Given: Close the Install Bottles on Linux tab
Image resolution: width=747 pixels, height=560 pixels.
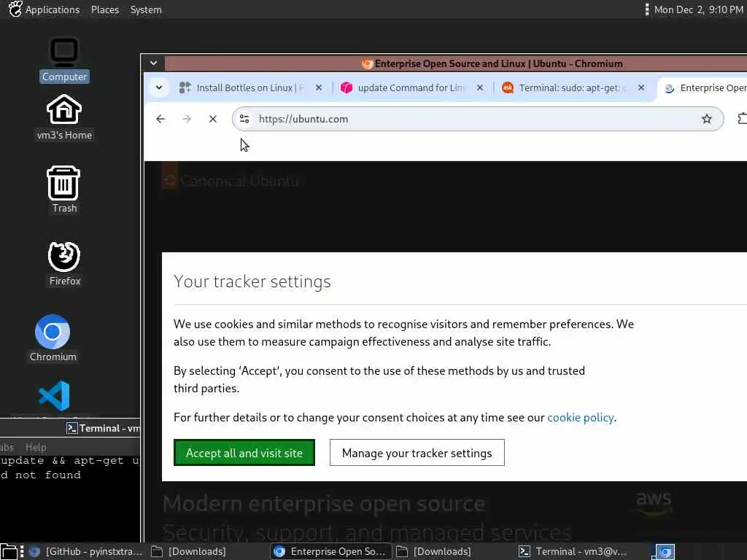Looking at the screenshot, I should 319,87.
